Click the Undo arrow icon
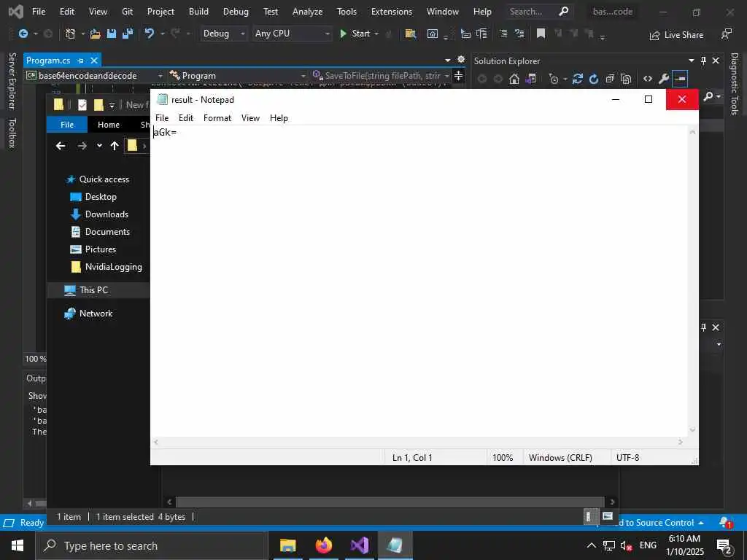The image size is (747, 560). click(x=149, y=34)
